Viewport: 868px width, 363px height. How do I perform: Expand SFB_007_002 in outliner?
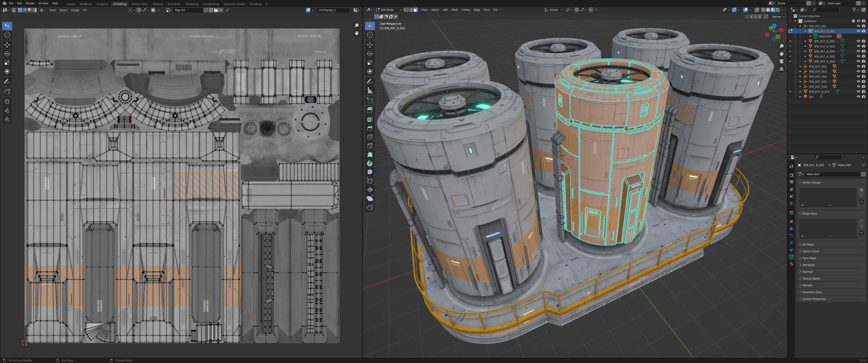[801, 66]
